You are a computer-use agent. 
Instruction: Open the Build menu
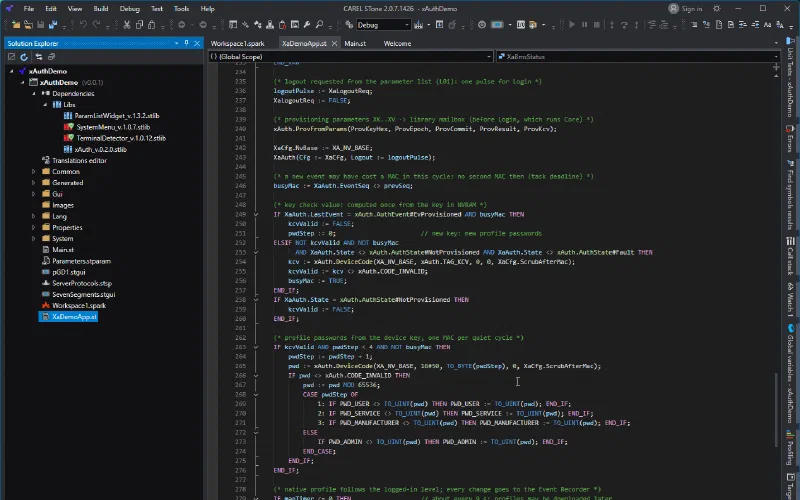coord(101,9)
